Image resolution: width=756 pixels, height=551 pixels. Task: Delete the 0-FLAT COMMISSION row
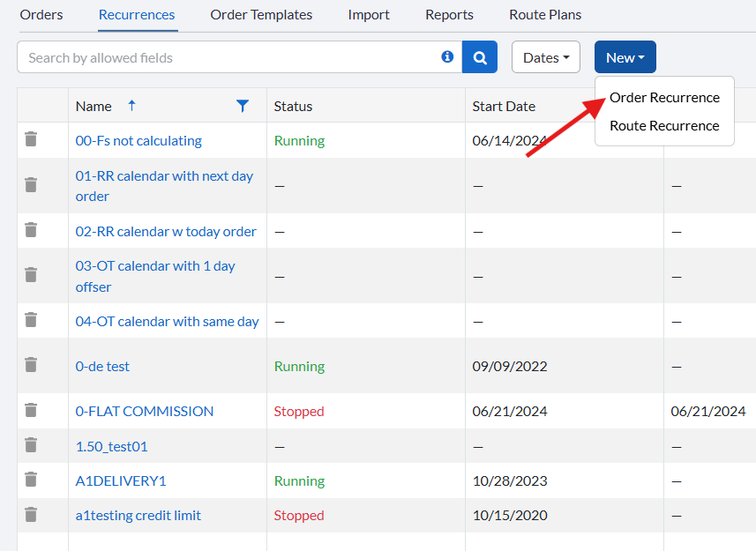(x=31, y=410)
